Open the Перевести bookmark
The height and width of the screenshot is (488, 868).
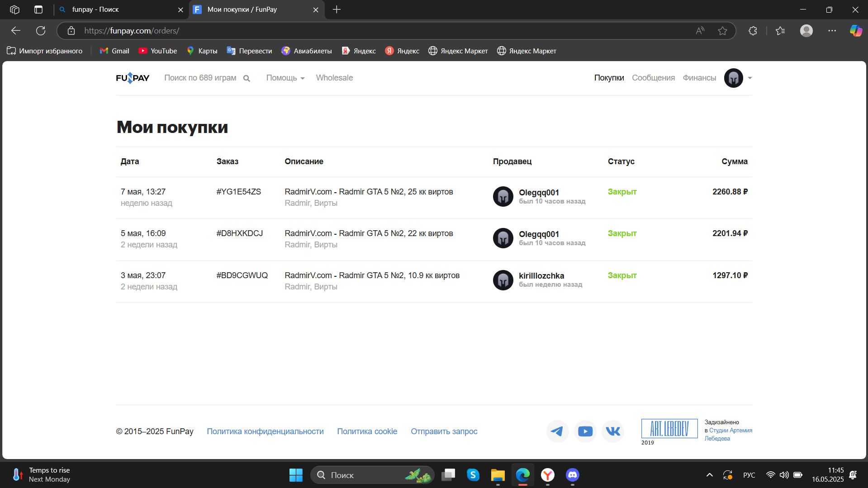click(249, 51)
